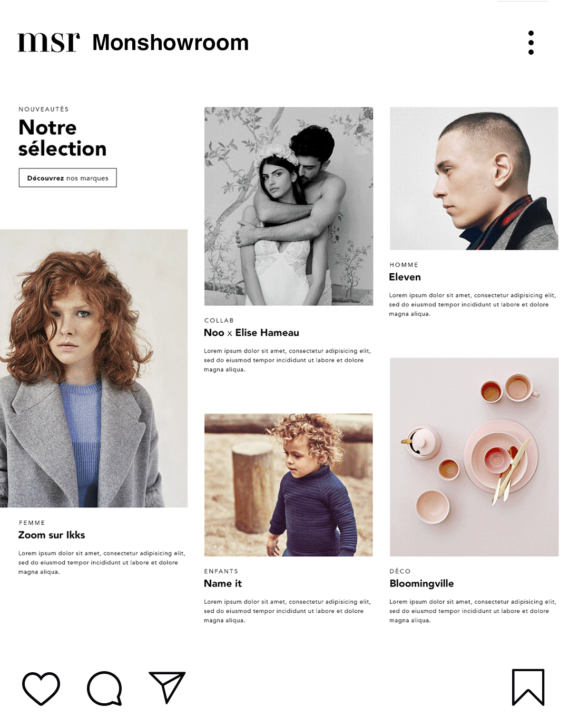
Task: Open the Monshowroom profile name
Action: [x=170, y=42]
